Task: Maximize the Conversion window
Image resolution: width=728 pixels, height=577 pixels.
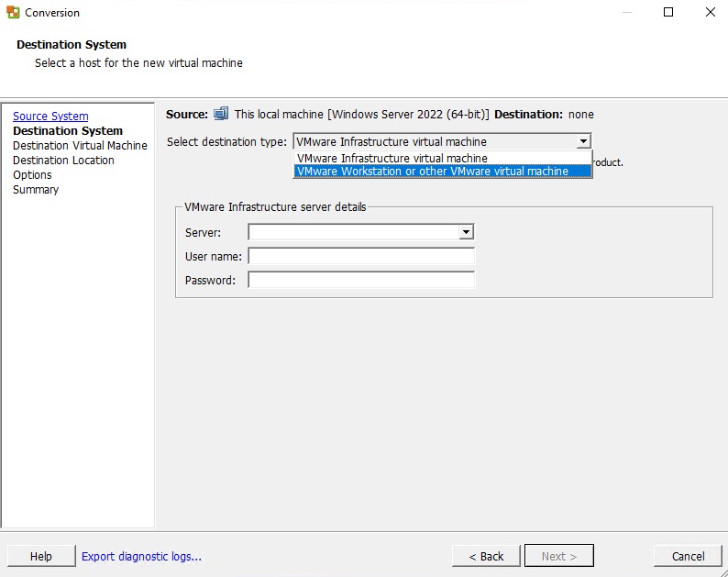Action: point(668,13)
